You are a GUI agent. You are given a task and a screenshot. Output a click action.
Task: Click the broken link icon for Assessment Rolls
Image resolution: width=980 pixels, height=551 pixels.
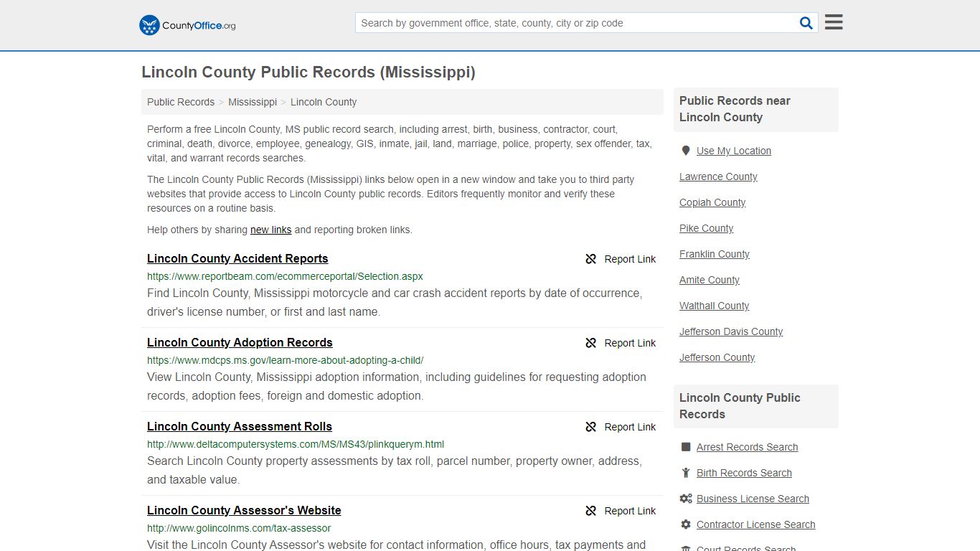pos(591,427)
